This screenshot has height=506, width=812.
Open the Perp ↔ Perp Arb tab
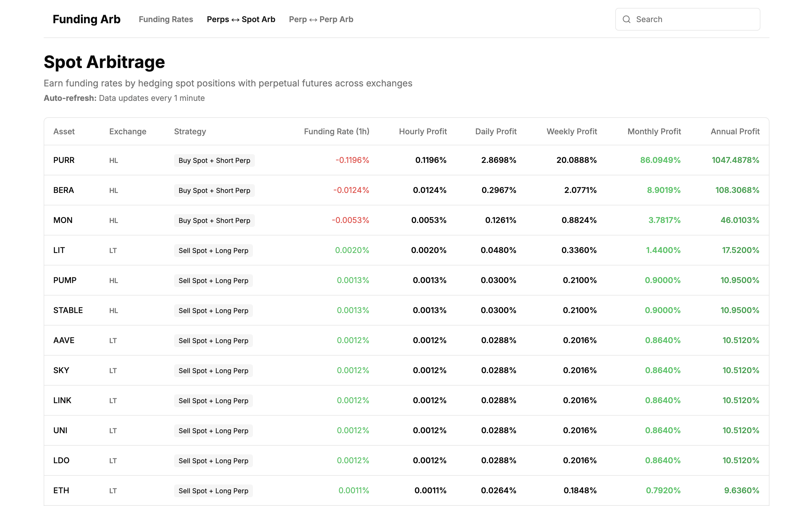pos(321,19)
